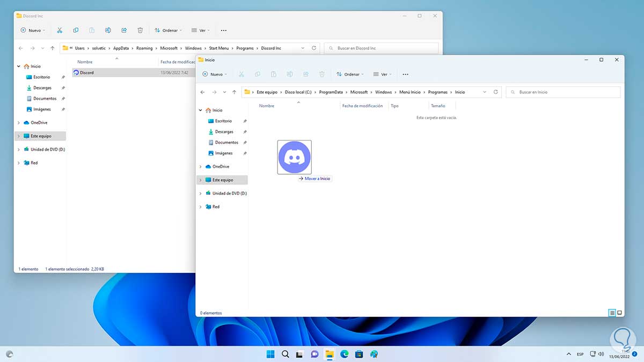Open Microsoft Edge from the taskbar
Viewport: 644px width, 362px height.
pos(345,354)
